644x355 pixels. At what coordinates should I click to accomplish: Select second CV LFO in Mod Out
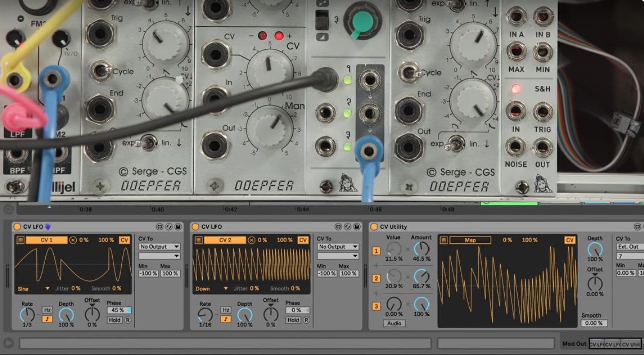coord(612,344)
